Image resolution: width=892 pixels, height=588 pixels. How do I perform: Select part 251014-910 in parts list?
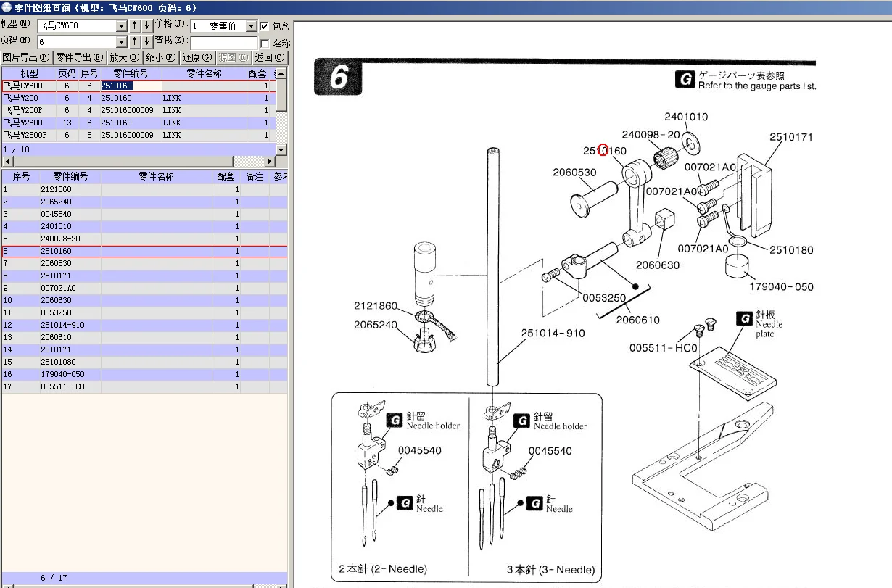pos(144,325)
